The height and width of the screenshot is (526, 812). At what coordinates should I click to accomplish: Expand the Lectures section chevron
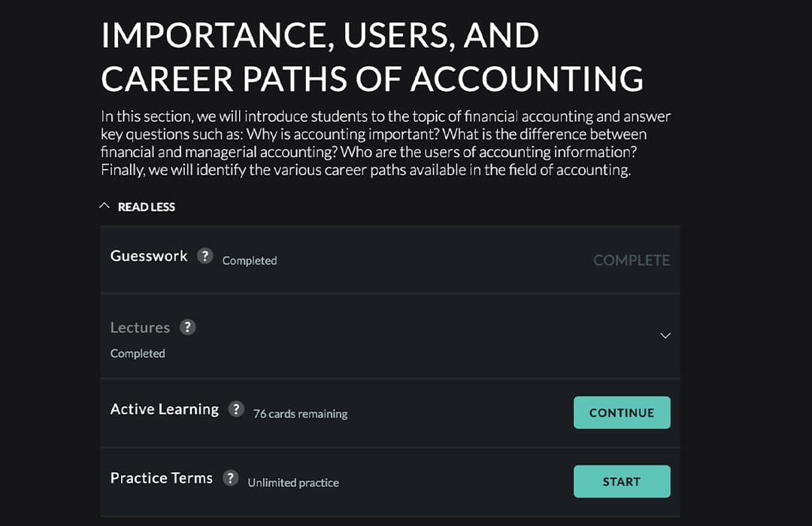pyautogui.click(x=665, y=336)
